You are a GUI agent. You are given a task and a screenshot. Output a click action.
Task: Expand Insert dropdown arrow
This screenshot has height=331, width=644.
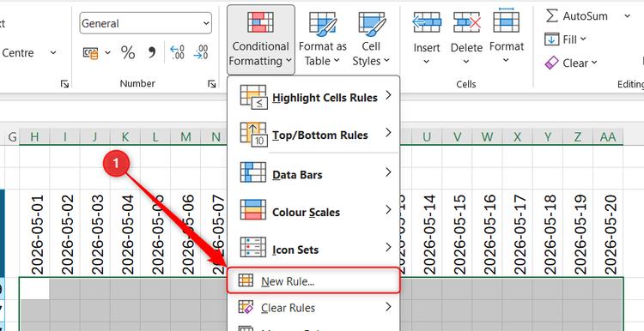426,62
